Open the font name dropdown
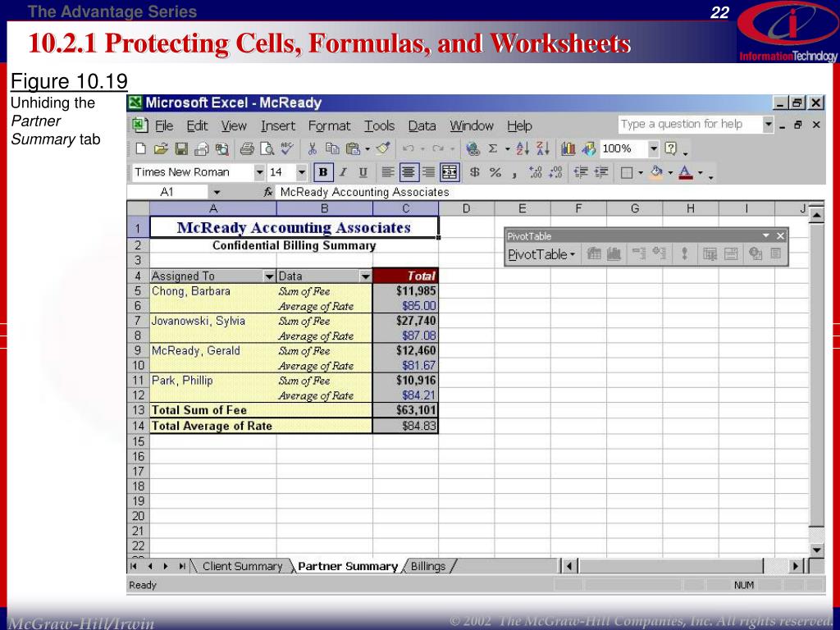840x630 pixels. pos(259,172)
